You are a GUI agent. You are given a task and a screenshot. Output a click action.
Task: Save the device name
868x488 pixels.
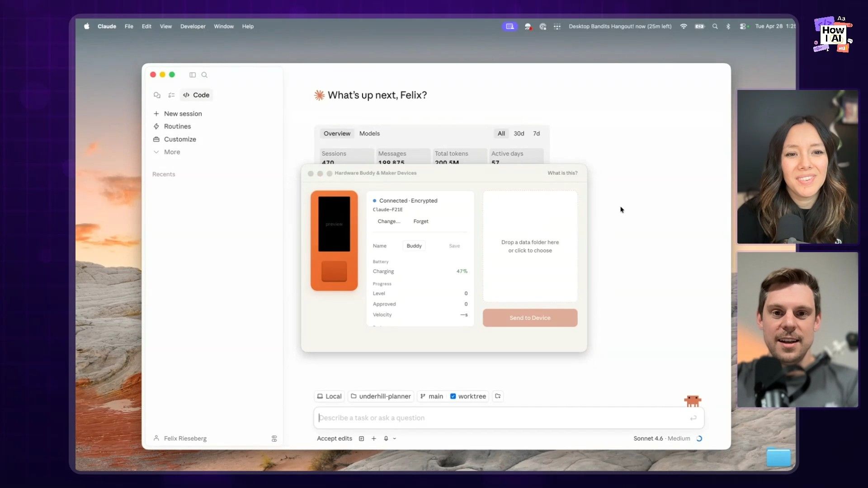(454, 246)
